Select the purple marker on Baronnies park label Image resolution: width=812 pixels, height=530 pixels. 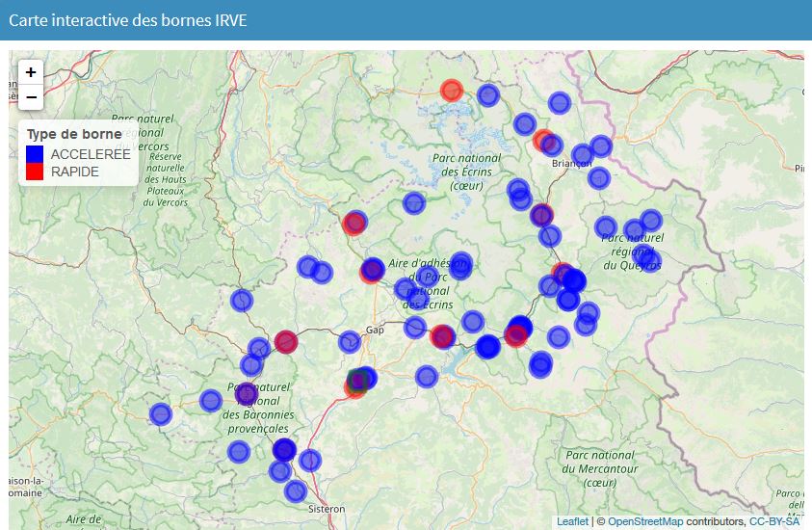tap(247, 393)
